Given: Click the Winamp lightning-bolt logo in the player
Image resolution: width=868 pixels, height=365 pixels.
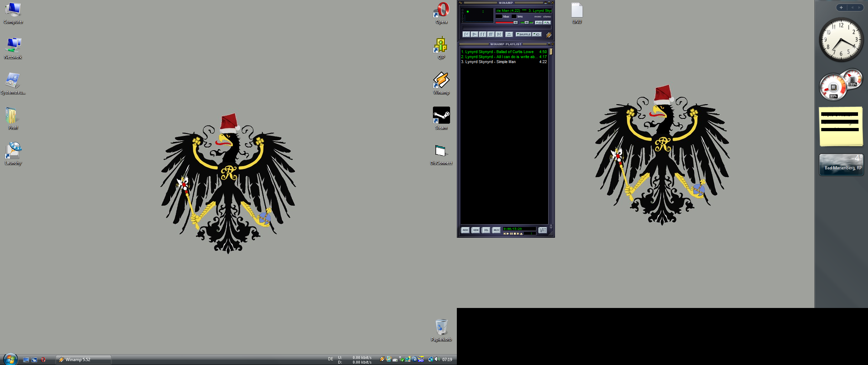Looking at the screenshot, I should [x=549, y=35].
